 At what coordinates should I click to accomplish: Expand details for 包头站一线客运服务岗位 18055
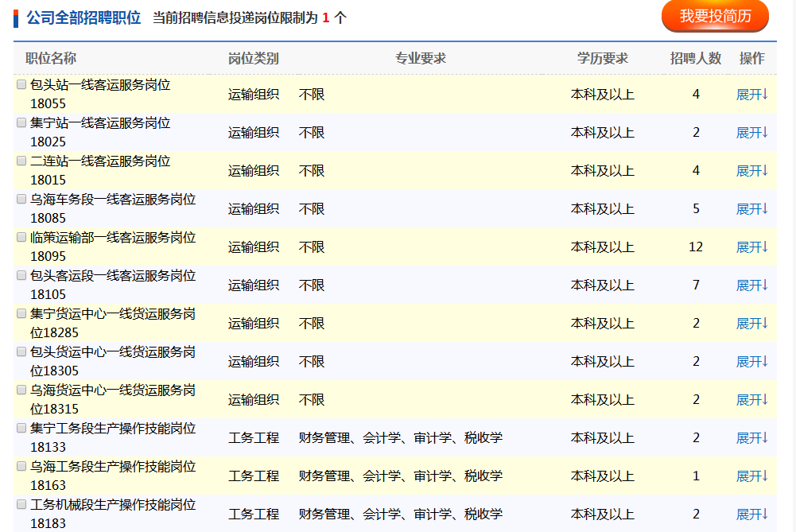tap(751, 95)
